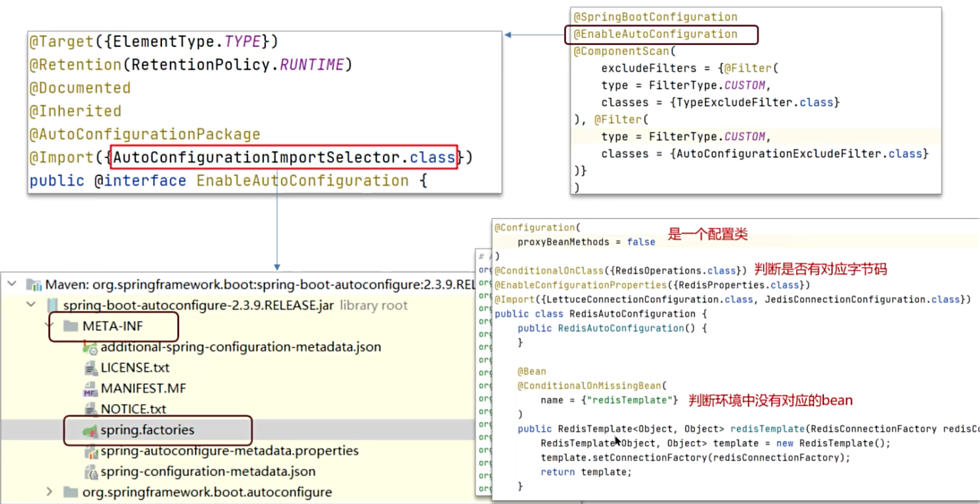
Task: Click the MANIFEST.MF file icon
Action: [x=91, y=389]
